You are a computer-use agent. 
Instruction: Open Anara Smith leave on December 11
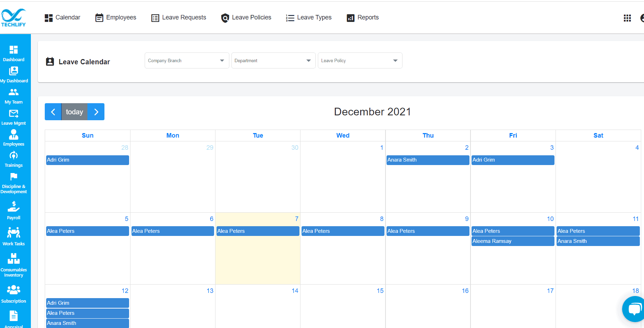598,241
